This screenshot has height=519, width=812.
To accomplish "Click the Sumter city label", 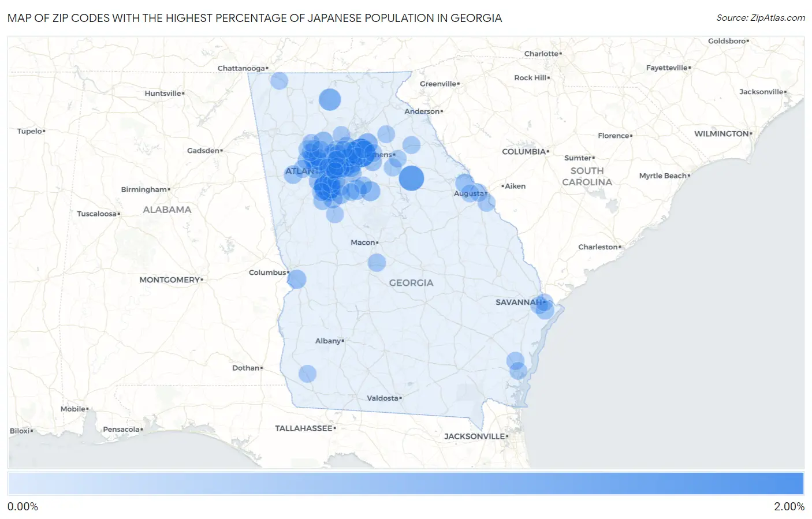I will 578,158.
